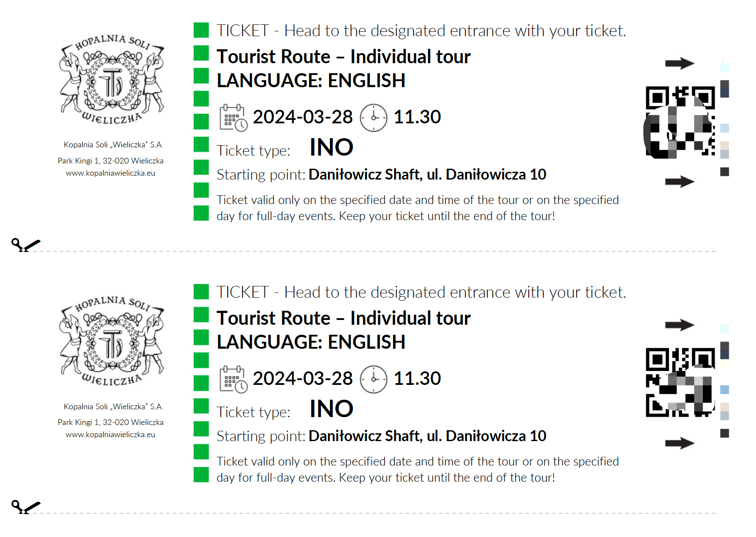The width and height of the screenshot is (756, 537).
Task: Click the 2024-03-28 date on the top ticket
Action: tap(303, 117)
